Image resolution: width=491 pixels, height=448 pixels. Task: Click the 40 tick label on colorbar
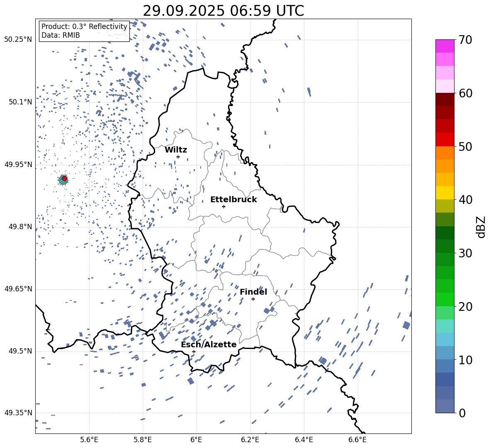point(465,200)
